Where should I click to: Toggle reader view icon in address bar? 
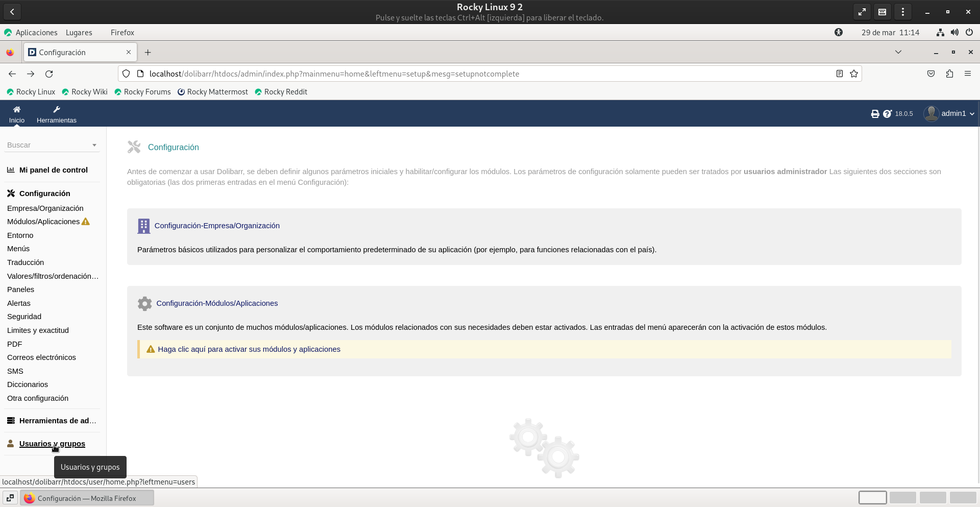[x=839, y=74]
